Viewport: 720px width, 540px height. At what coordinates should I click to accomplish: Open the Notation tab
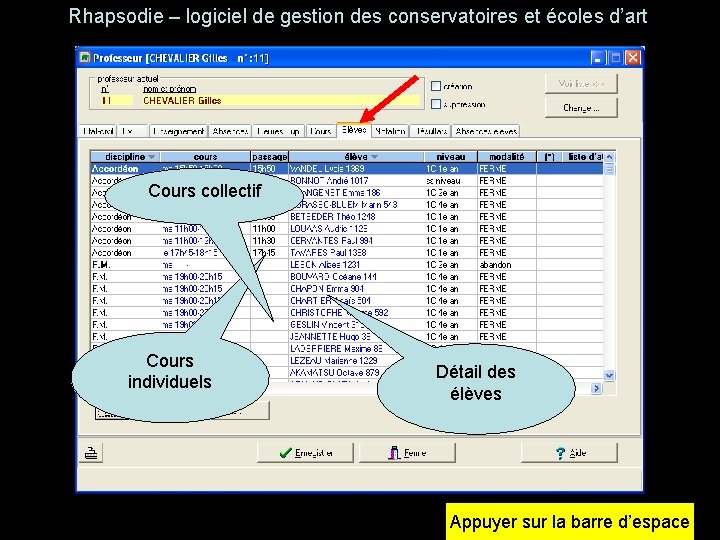click(390, 131)
